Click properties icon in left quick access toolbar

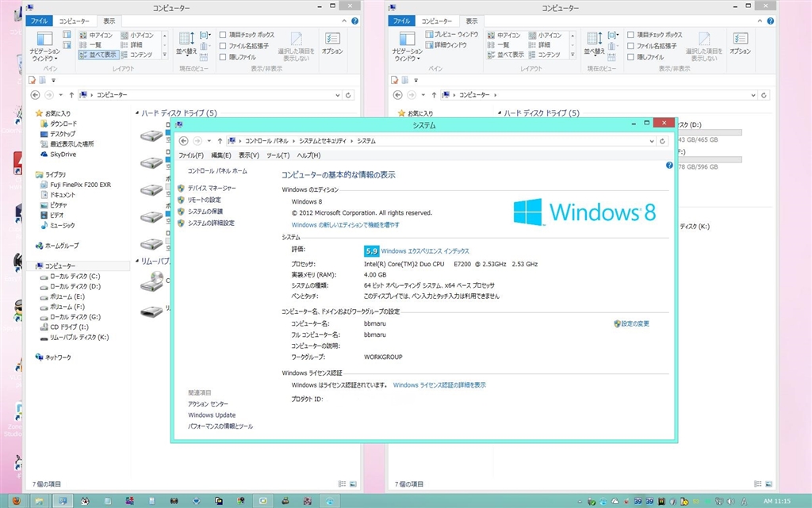(x=32, y=80)
